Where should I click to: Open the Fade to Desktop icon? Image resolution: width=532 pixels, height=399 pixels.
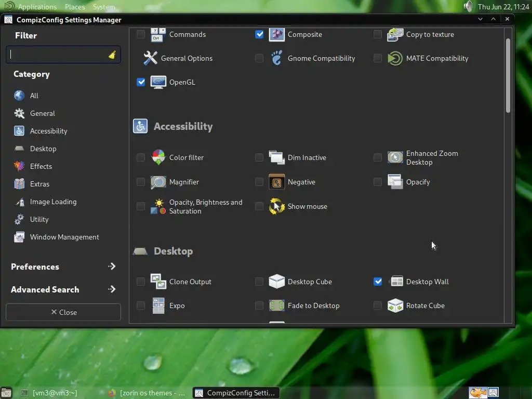click(276, 305)
